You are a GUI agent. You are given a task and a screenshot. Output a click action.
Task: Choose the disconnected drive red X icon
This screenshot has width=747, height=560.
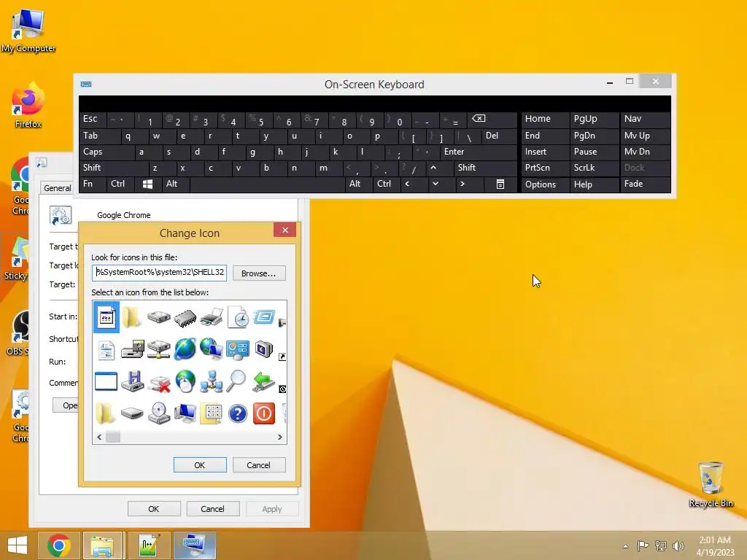pyautogui.click(x=159, y=382)
